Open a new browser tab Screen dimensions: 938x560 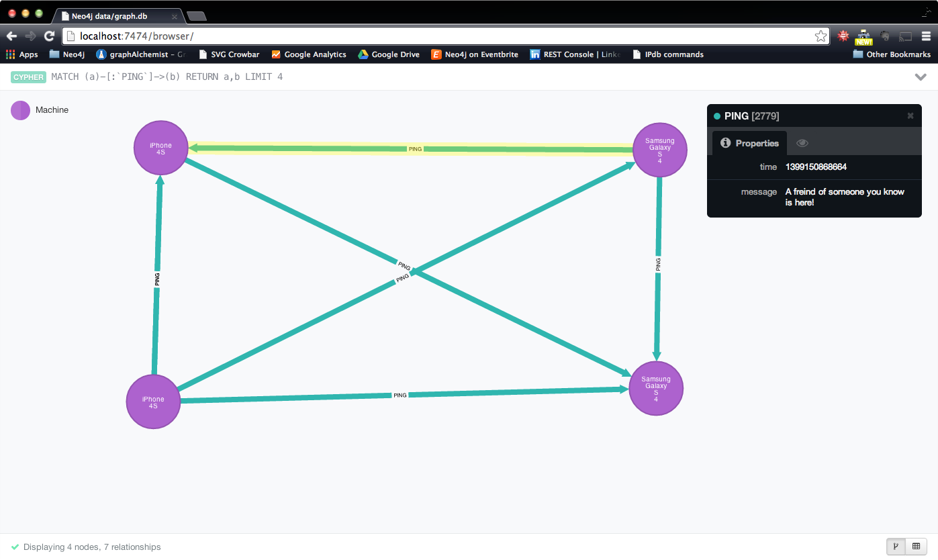[196, 15]
